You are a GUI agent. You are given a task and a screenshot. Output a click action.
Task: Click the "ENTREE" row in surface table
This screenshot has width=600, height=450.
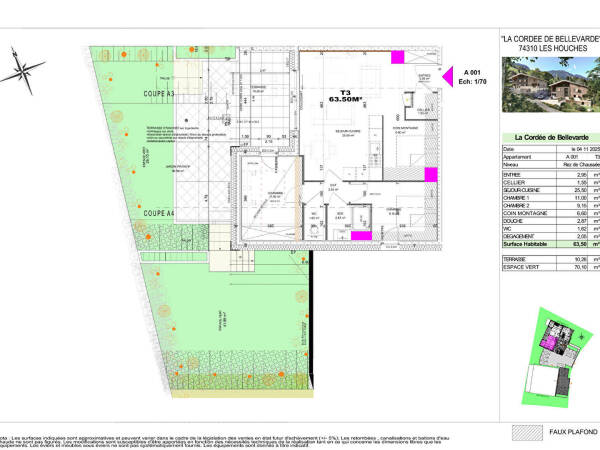point(551,175)
